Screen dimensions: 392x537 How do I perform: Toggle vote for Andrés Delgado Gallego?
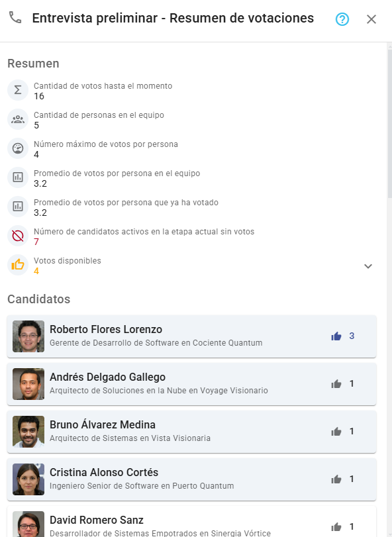coord(336,383)
